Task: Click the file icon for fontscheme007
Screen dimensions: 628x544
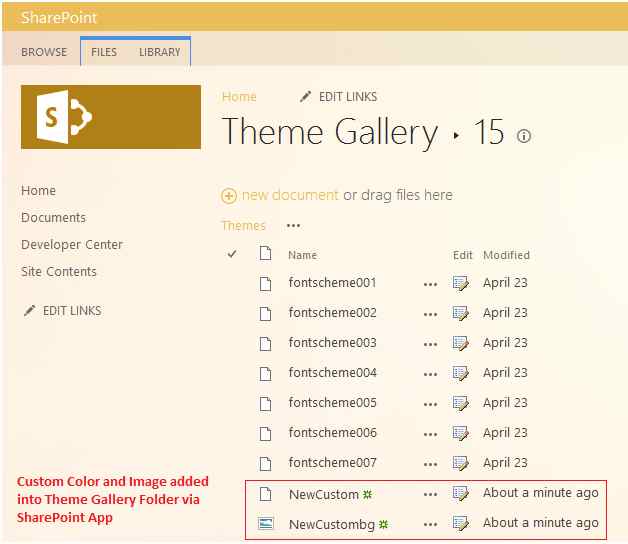Action: (x=265, y=464)
